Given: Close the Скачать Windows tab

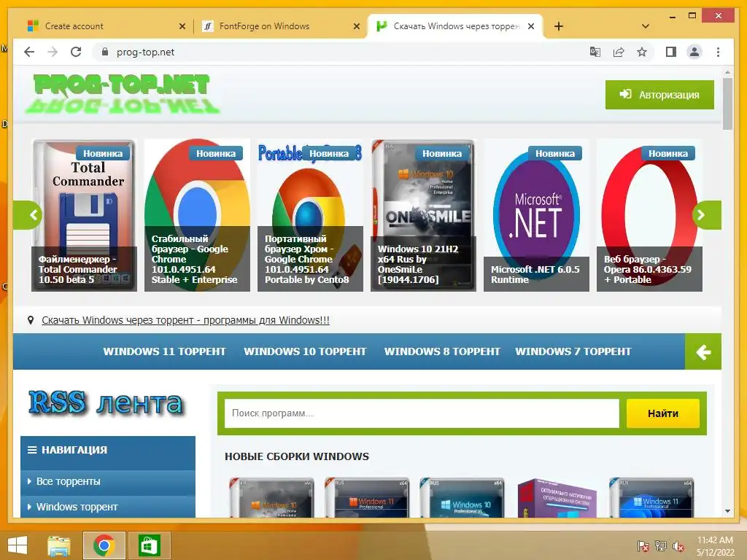Looking at the screenshot, I should click(x=531, y=26).
